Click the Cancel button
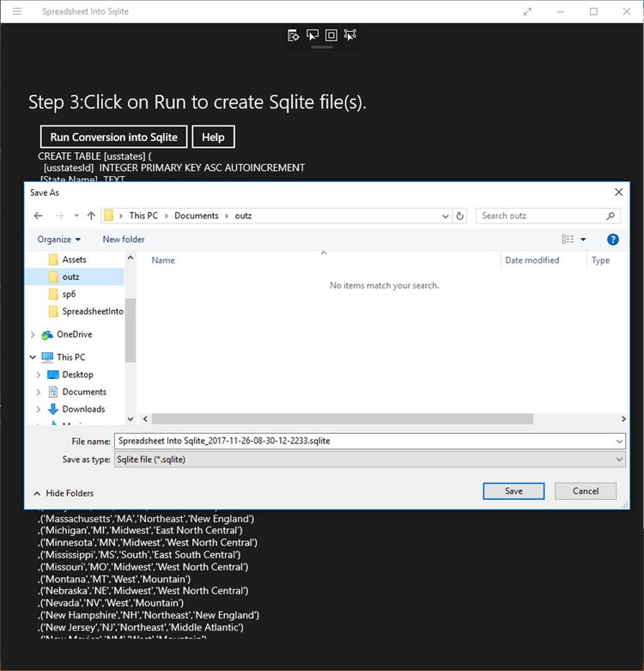 point(586,491)
